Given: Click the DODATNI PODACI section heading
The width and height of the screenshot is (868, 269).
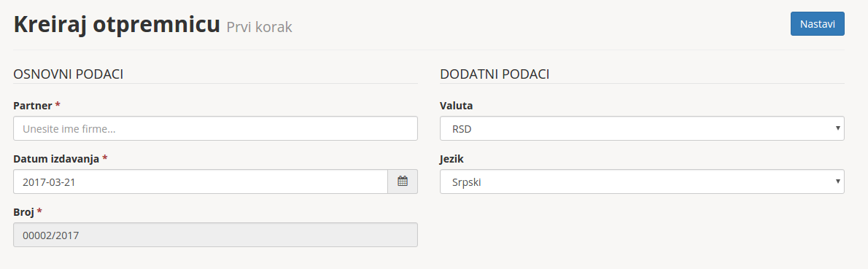Looking at the screenshot, I should 495,74.
